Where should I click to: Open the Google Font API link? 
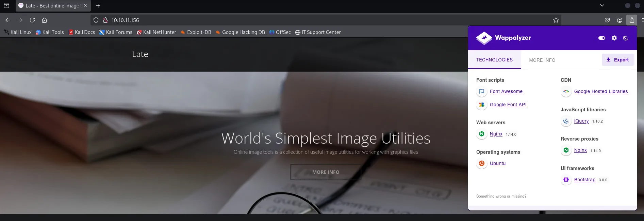pyautogui.click(x=508, y=105)
